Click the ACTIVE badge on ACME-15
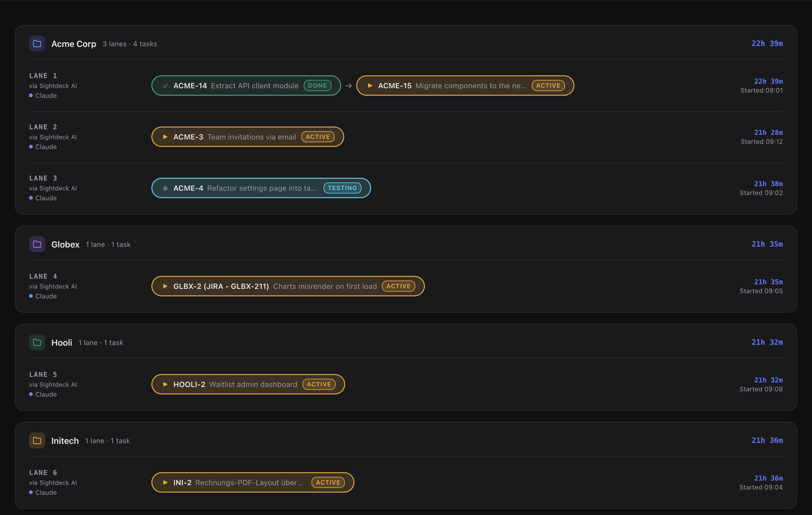 tap(548, 85)
